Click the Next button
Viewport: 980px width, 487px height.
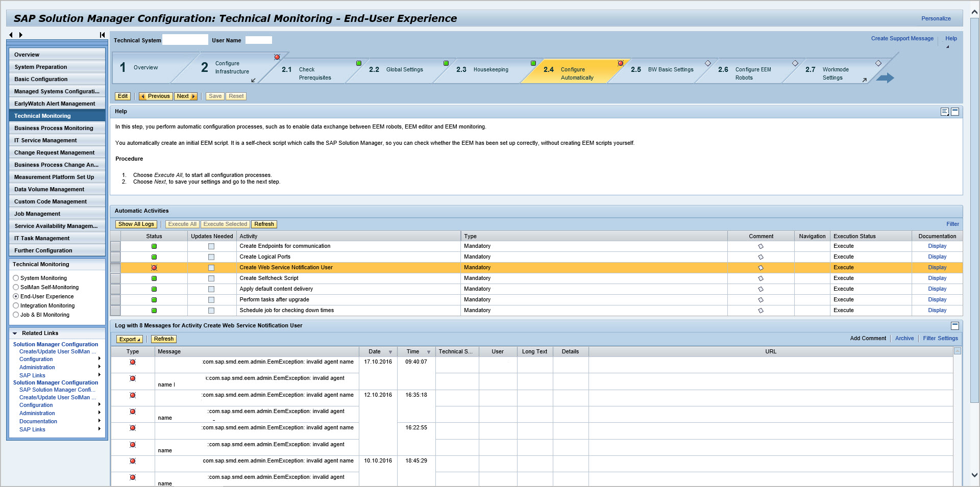point(186,96)
